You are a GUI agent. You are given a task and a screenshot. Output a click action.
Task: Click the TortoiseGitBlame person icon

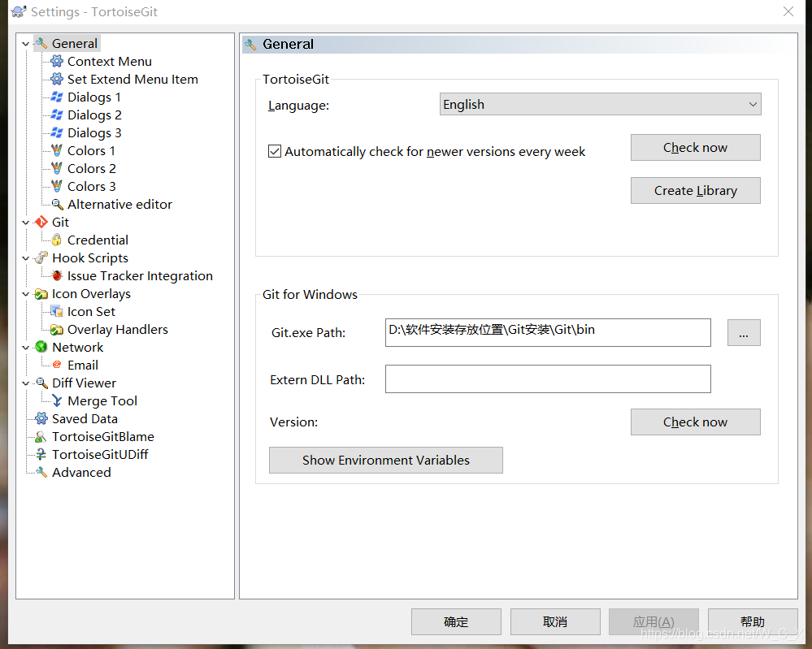[41, 437]
